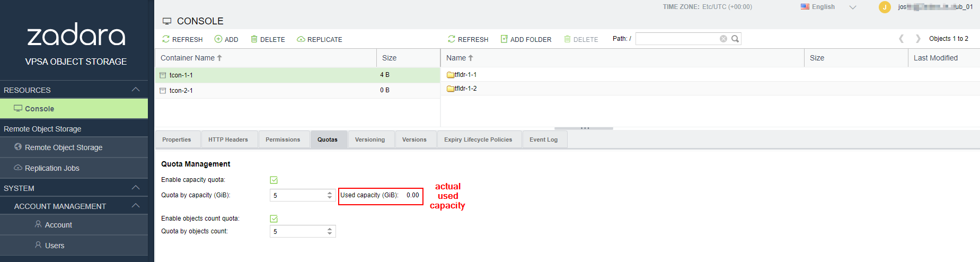The width and height of the screenshot is (980, 262).
Task: Add a new container
Action: click(x=226, y=39)
